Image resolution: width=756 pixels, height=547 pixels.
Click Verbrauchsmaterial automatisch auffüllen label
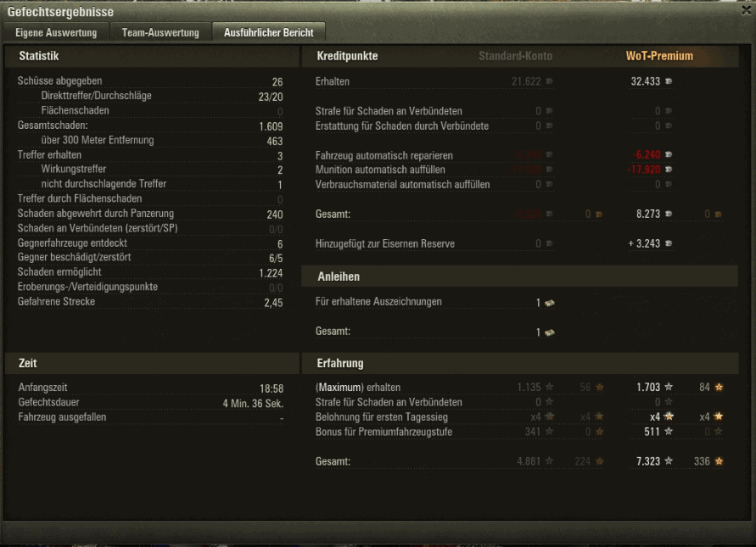tap(402, 185)
